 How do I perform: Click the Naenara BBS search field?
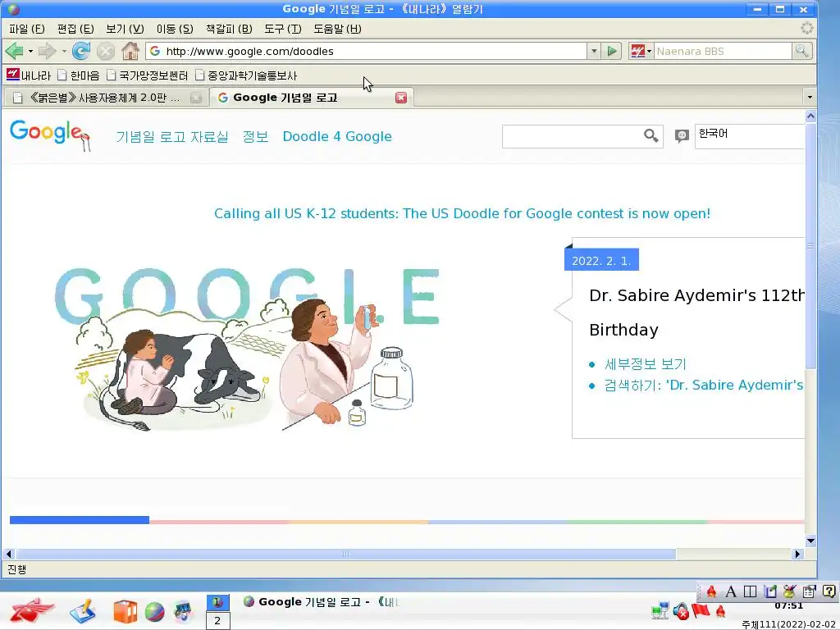point(722,52)
